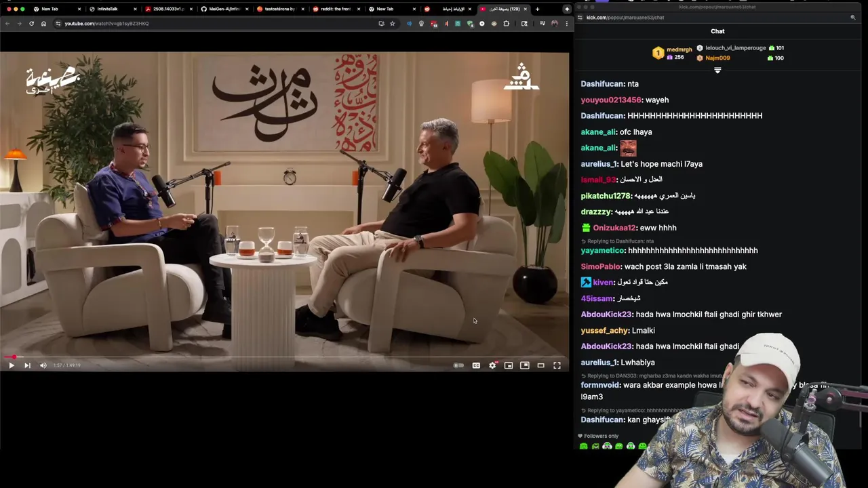Click username SimoPablo in chat
The image size is (868, 488).
click(601, 267)
